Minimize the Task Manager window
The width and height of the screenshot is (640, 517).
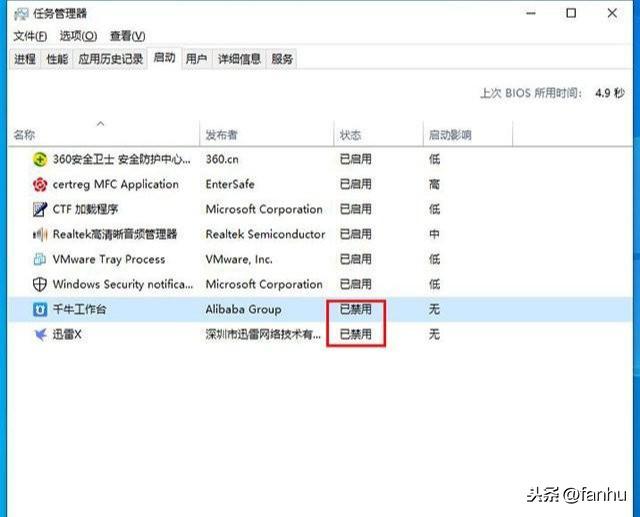click(531, 13)
